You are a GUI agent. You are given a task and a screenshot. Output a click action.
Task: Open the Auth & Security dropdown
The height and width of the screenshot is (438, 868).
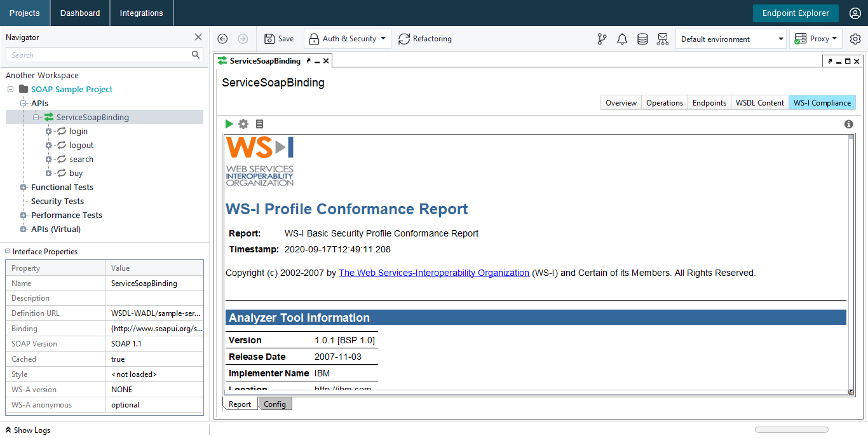(348, 39)
